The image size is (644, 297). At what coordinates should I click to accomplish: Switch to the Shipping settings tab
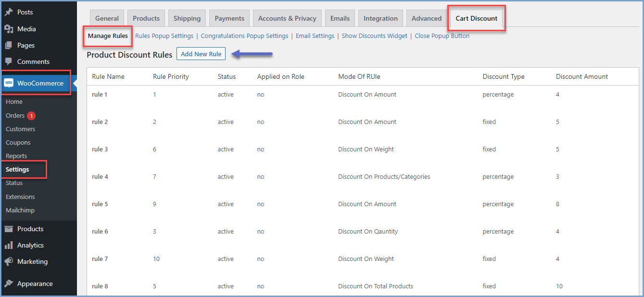pos(187,18)
